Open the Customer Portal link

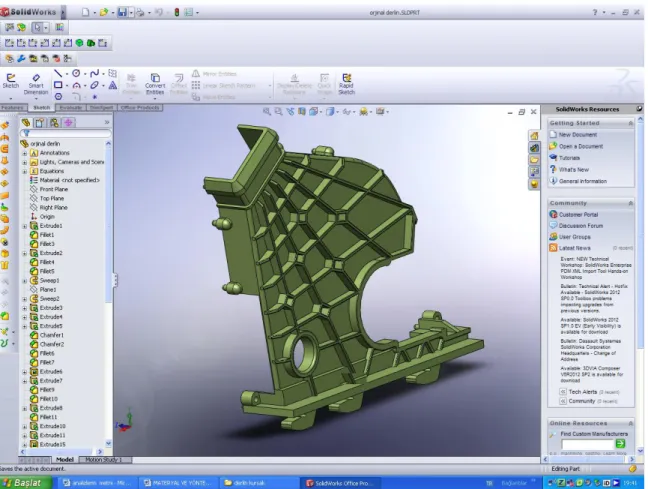point(578,215)
